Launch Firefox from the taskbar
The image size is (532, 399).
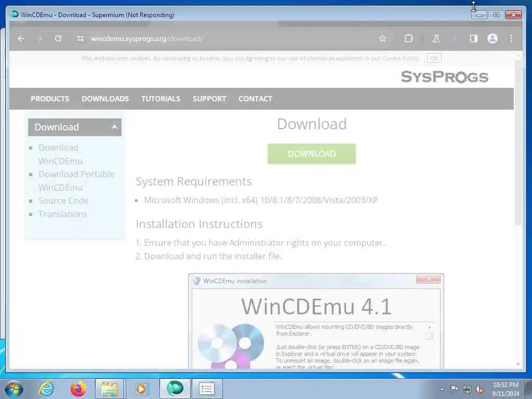pos(78,389)
